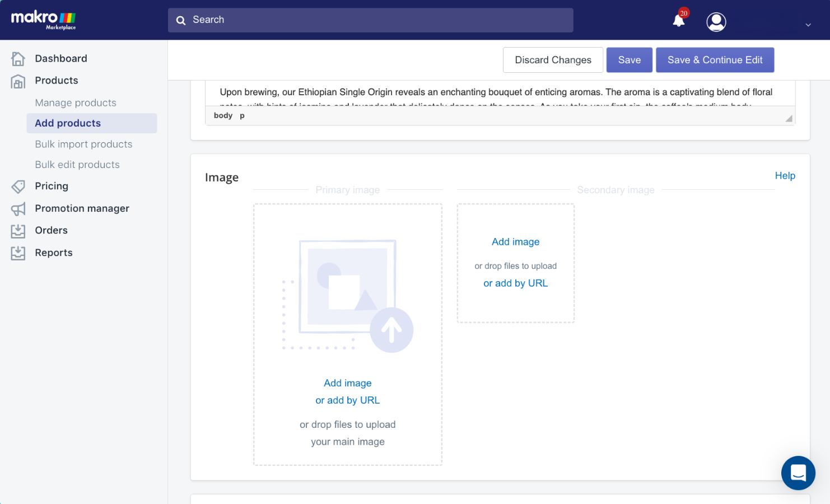Click the primary image upload arrow
Screen dimensions: 830x504
pos(391,330)
